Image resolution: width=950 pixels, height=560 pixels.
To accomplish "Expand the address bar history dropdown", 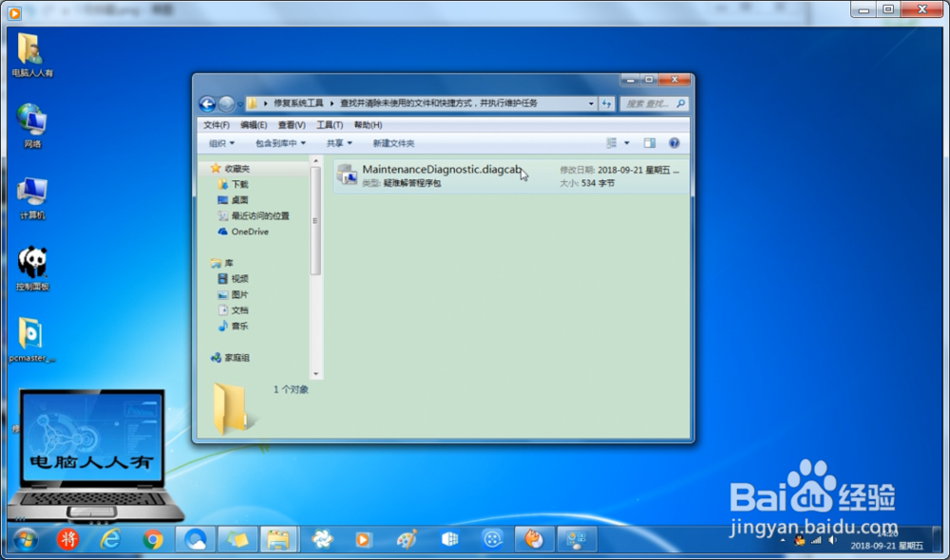I will (x=591, y=103).
